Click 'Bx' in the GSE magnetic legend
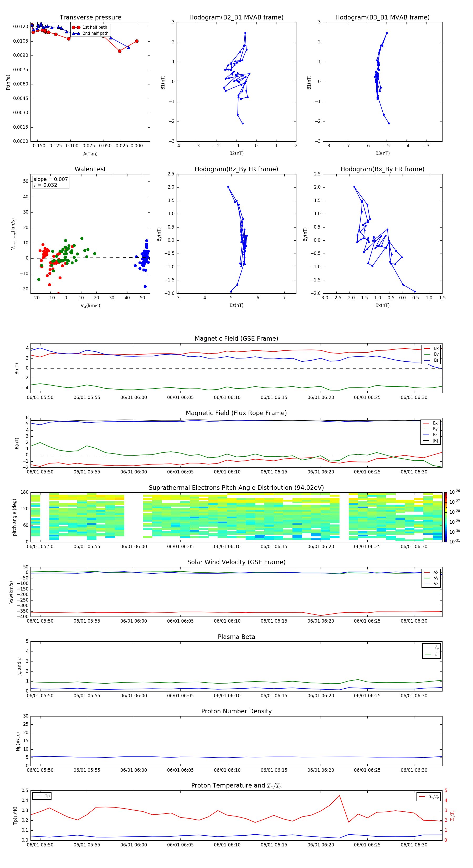The width and height of the screenshot is (473, 868). [x=431, y=349]
